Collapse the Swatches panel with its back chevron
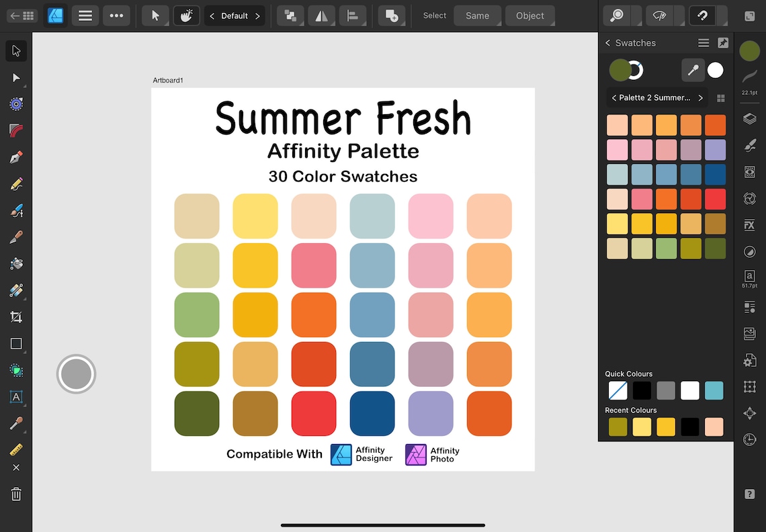The image size is (766, 532). pos(607,42)
